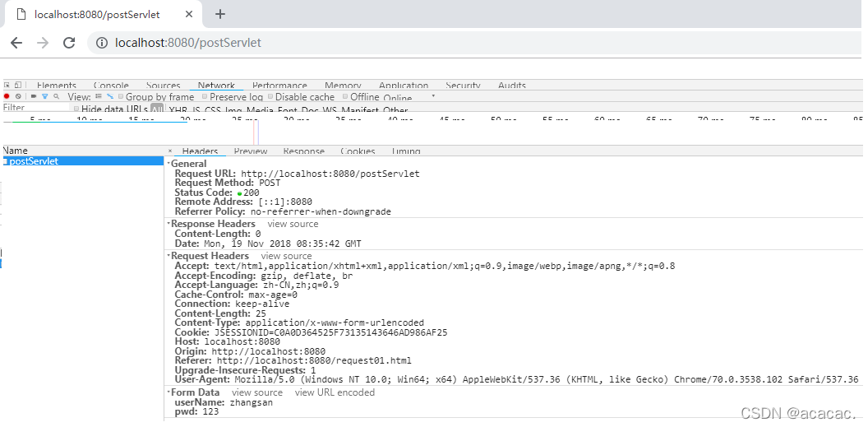Collapse the Response Headers section
This screenshot has width=868, height=427.
pyautogui.click(x=169, y=224)
